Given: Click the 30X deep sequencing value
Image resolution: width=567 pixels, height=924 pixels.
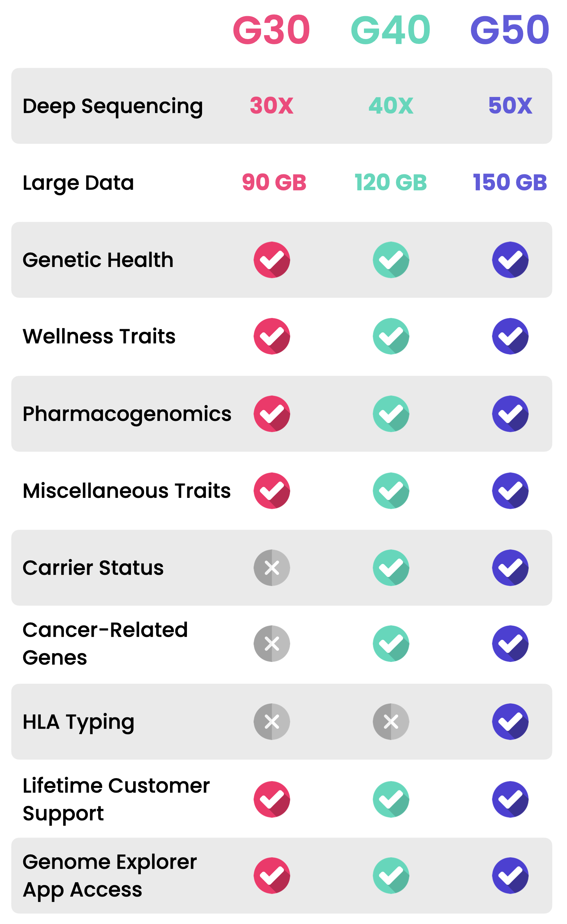Looking at the screenshot, I should coord(272,105).
